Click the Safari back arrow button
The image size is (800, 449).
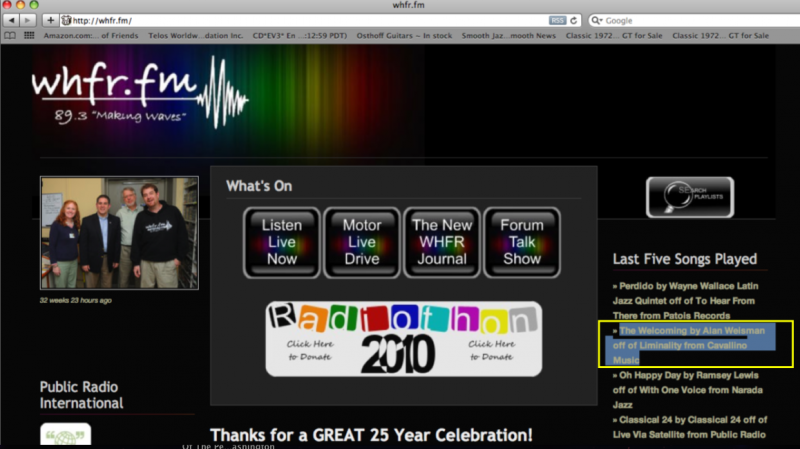pyautogui.click(x=11, y=20)
